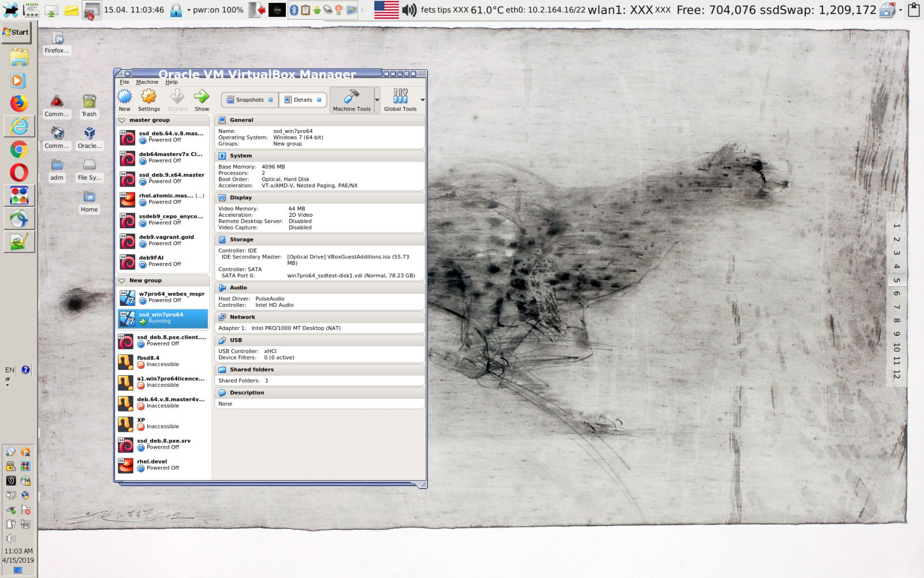This screenshot has height=578, width=924.
Task: Open the Help menu
Action: pyautogui.click(x=172, y=81)
